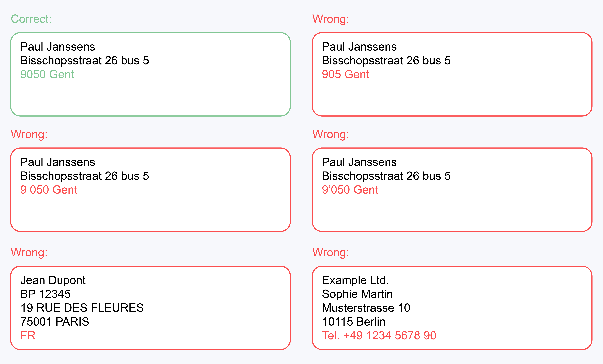Click the green "9050 Gent" postal line

(x=47, y=74)
